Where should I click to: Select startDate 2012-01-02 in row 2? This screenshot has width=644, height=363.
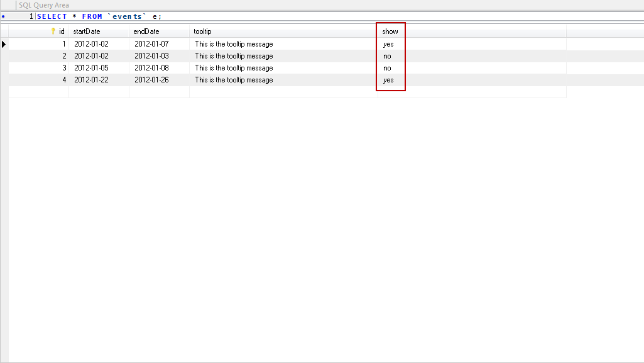point(99,56)
